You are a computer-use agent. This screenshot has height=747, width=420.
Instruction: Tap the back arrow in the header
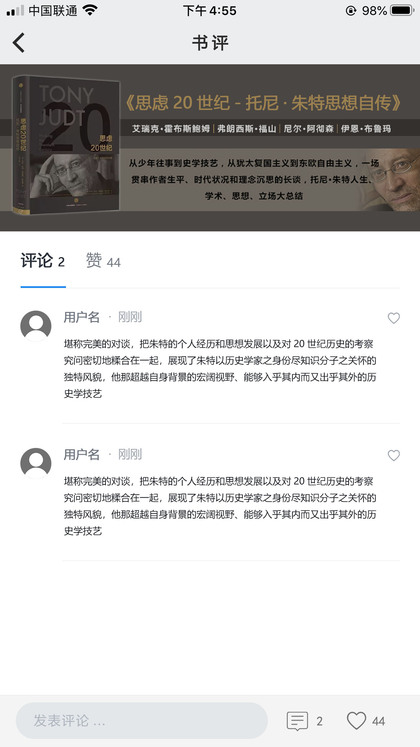pyautogui.click(x=19, y=42)
